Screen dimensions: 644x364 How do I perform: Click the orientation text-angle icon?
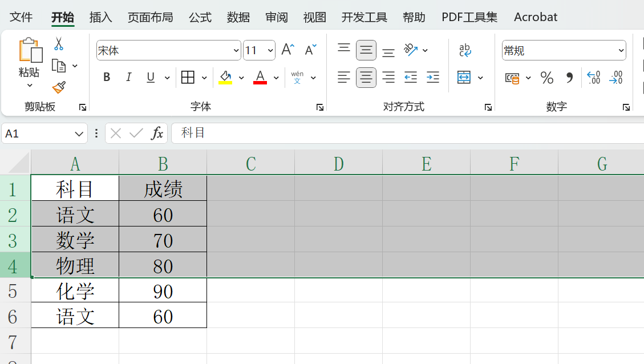pyautogui.click(x=410, y=50)
